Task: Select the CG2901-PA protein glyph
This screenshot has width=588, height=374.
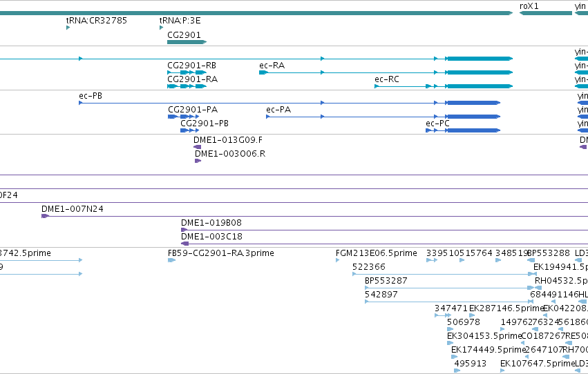Action: (183, 117)
